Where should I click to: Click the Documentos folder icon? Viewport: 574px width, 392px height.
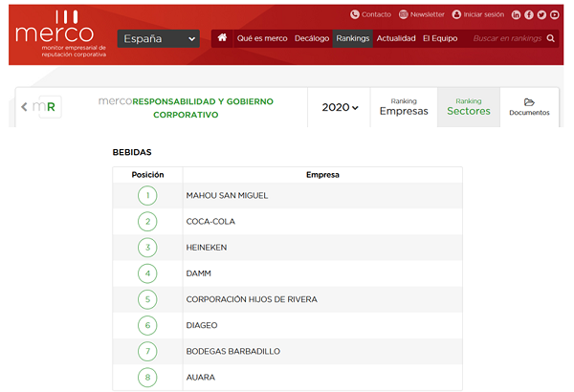[x=529, y=102]
